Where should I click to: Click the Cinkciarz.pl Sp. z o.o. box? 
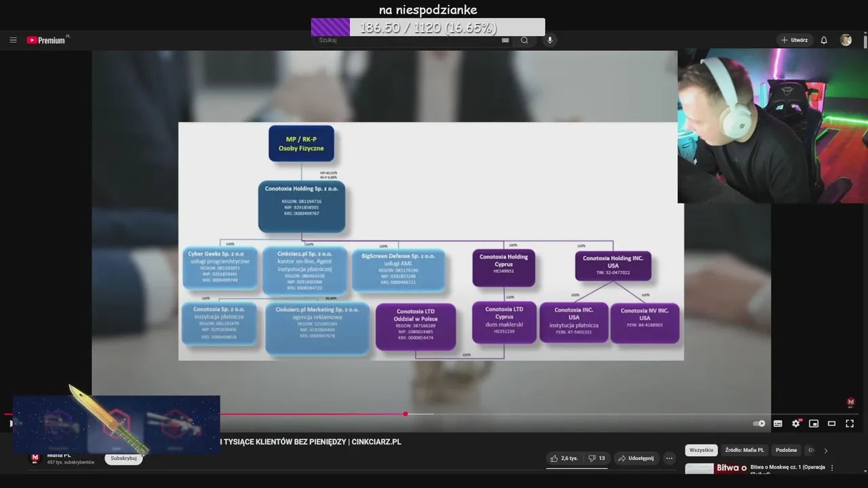(305, 270)
